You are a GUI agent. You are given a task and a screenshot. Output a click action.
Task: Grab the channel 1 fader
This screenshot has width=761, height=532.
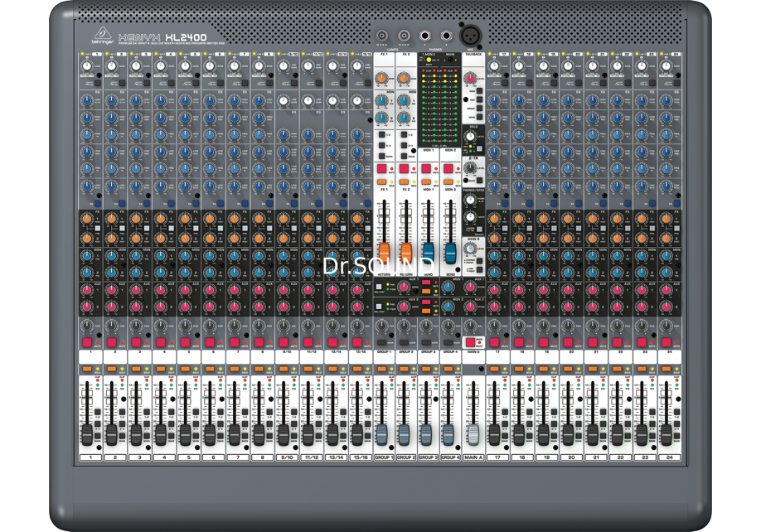(x=87, y=434)
